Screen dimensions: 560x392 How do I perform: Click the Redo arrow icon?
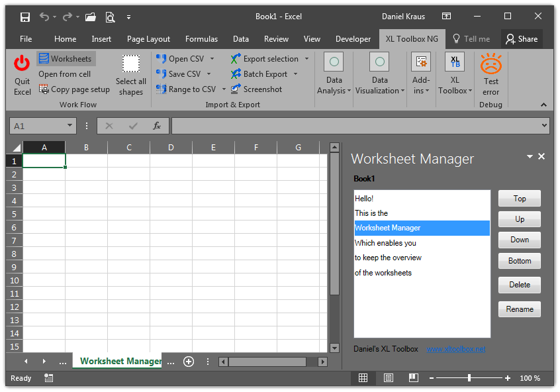tap(67, 17)
